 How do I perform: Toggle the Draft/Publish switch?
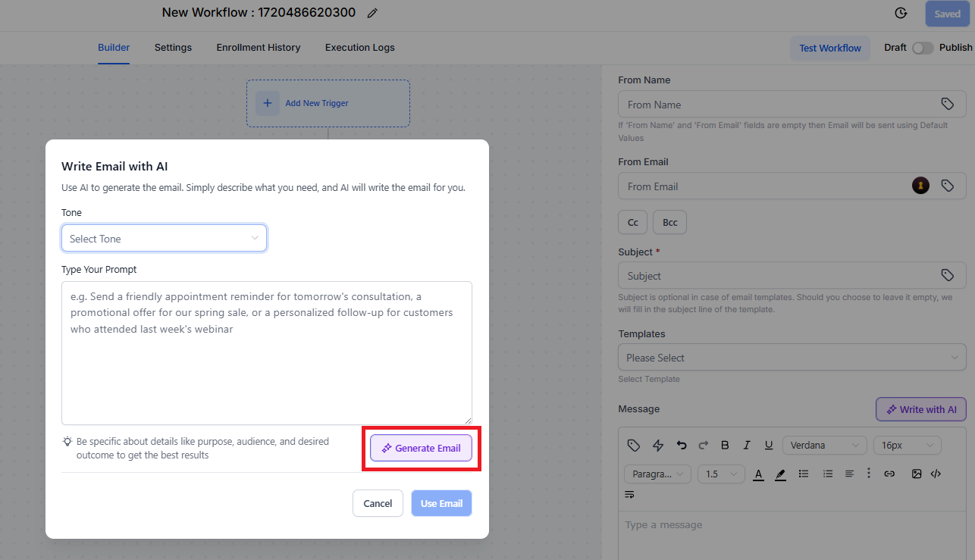(x=923, y=48)
